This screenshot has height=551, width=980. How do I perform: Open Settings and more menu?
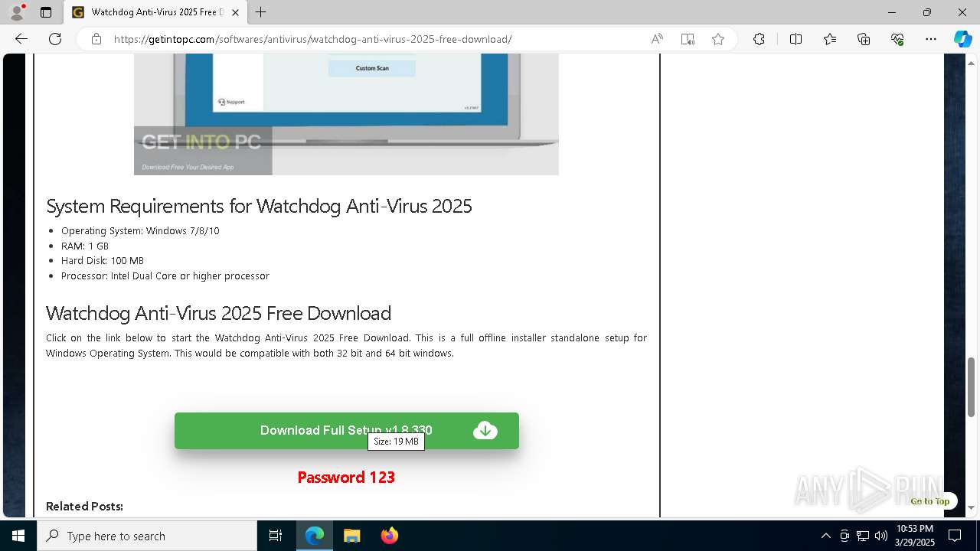(x=931, y=39)
